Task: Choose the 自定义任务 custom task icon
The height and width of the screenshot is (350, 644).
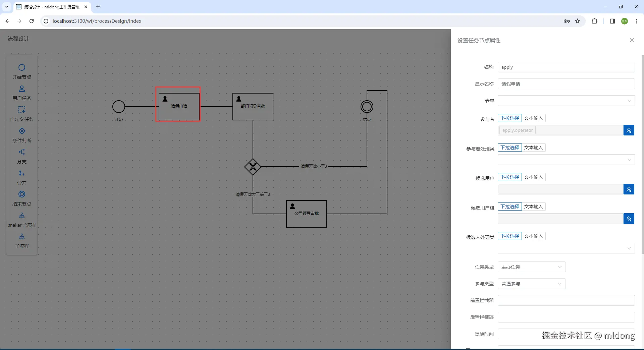Action: click(22, 110)
